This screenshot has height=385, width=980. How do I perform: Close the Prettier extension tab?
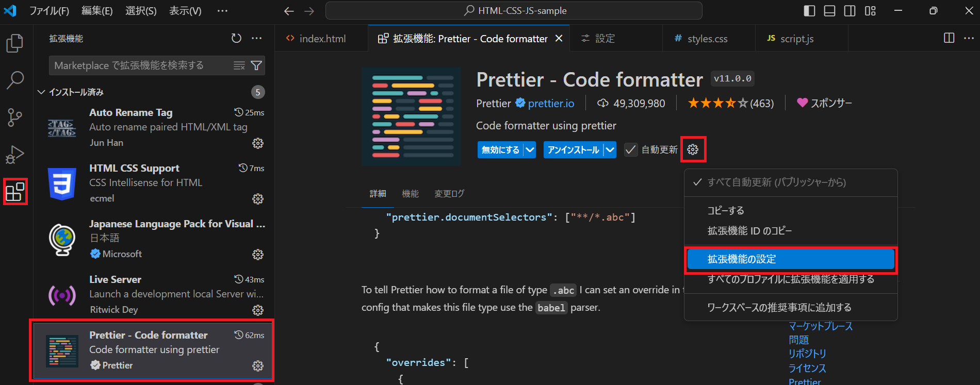coord(559,39)
